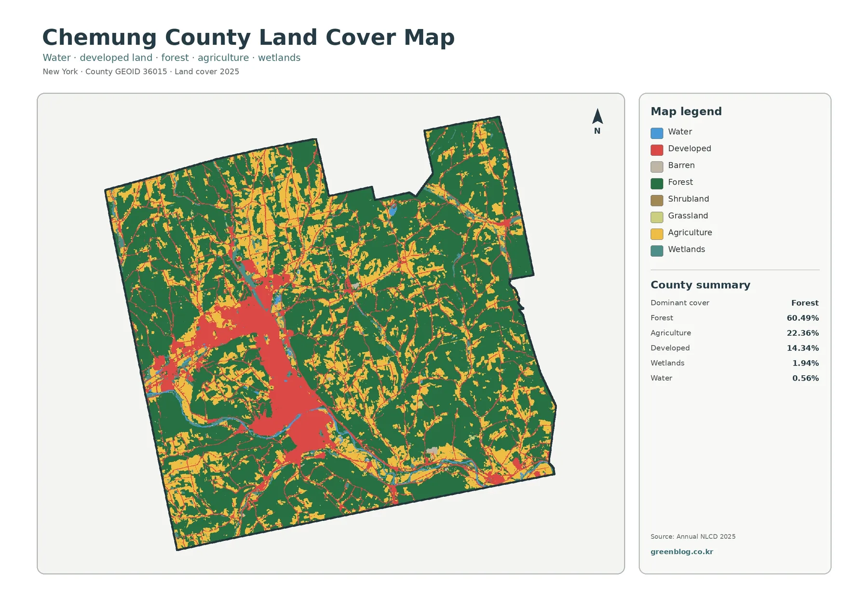Click the 1.94% wetlands value
Viewport: 868px width, 614px height.
pyautogui.click(x=805, y=363)
